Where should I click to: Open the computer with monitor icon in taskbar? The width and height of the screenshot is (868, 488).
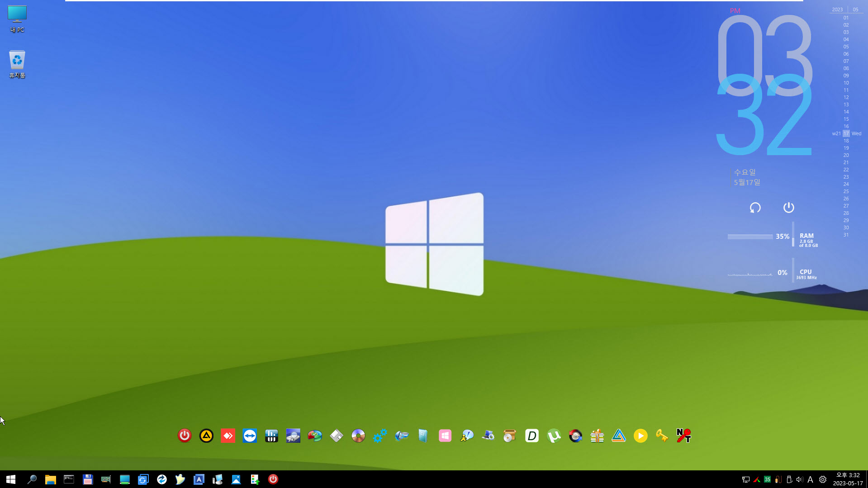point(217,479)
